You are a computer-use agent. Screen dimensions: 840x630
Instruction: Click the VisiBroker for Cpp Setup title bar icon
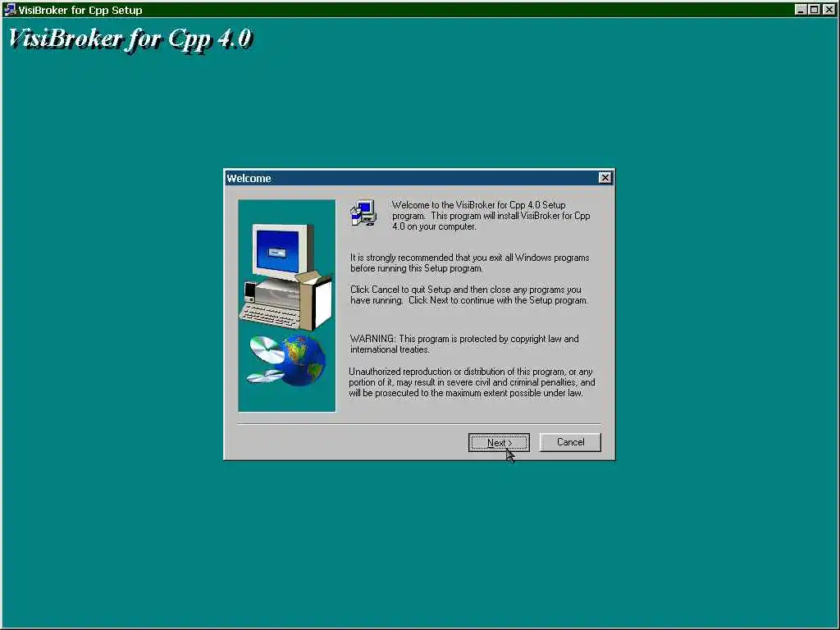[x=10, y=10]
